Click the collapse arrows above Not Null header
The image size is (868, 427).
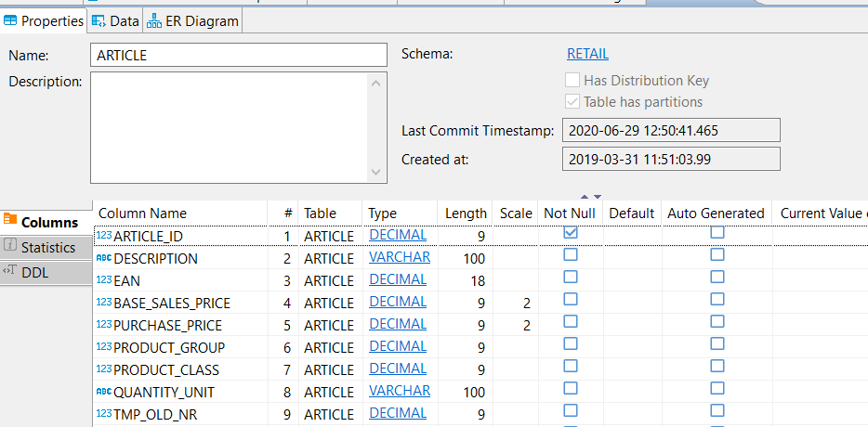click(590, 197)
